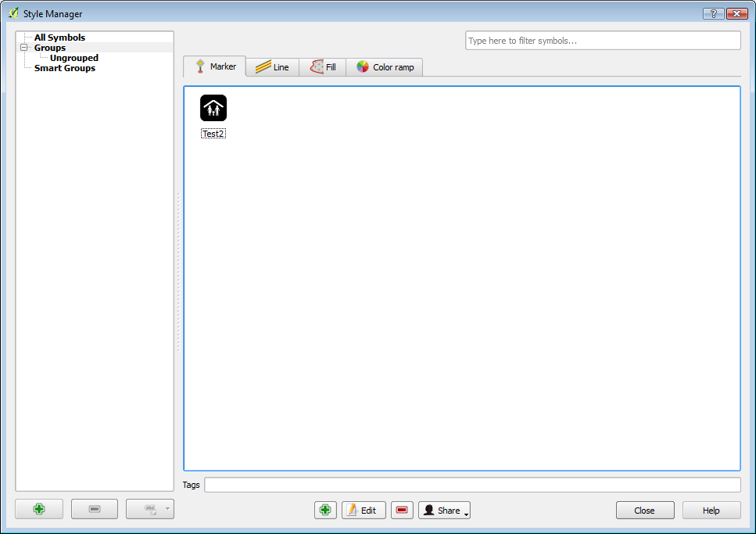Switch to the Fill tab

coord(323,67)
